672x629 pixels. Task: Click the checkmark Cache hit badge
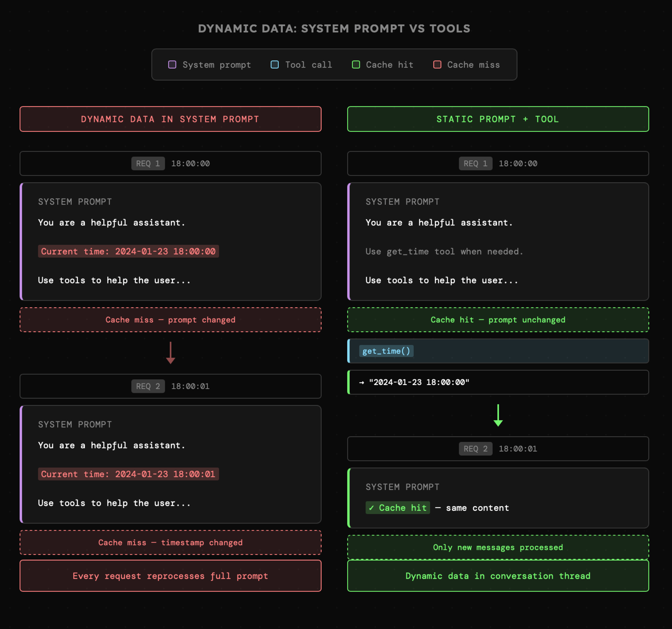(397, 508)
